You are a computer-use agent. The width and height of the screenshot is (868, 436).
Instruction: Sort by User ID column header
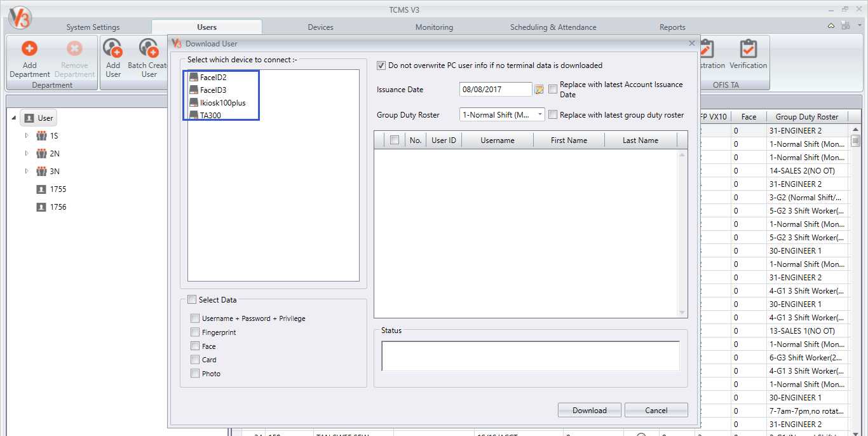pyautogui.click(x=444, y=140)
